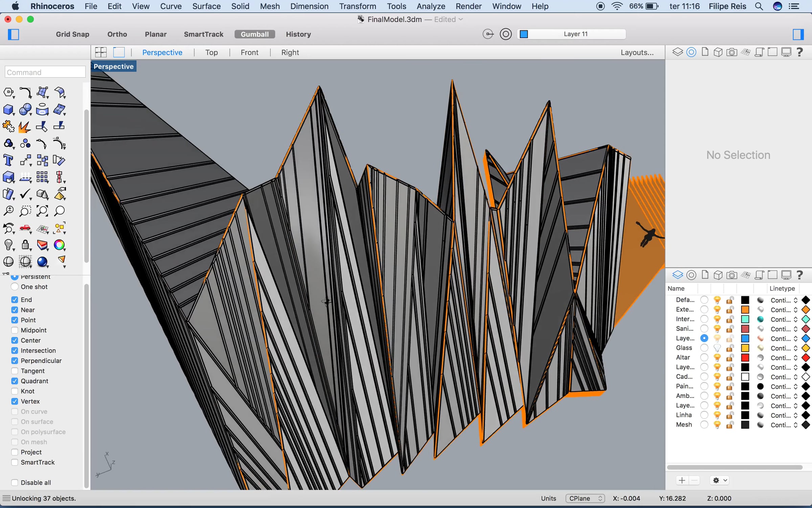This screenshot has height=508, width=812.
Task: Open the color wheel tool
Action: tap(59, 245)
